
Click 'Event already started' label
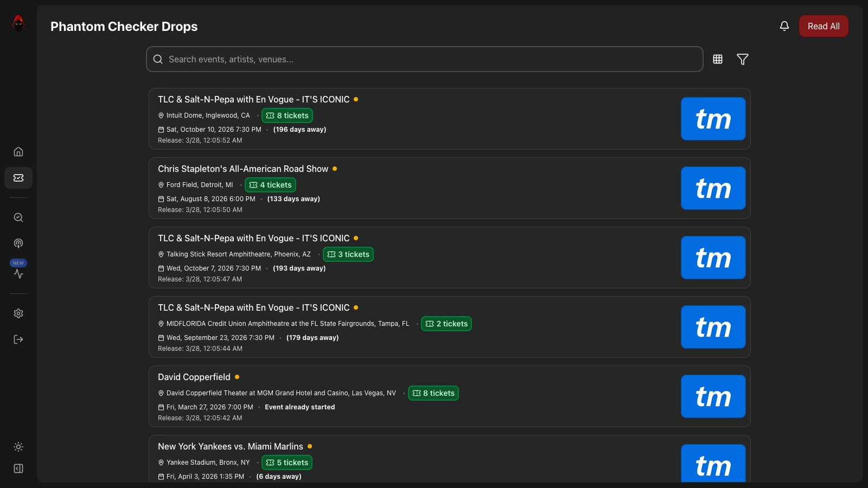(x=300, y=407)
